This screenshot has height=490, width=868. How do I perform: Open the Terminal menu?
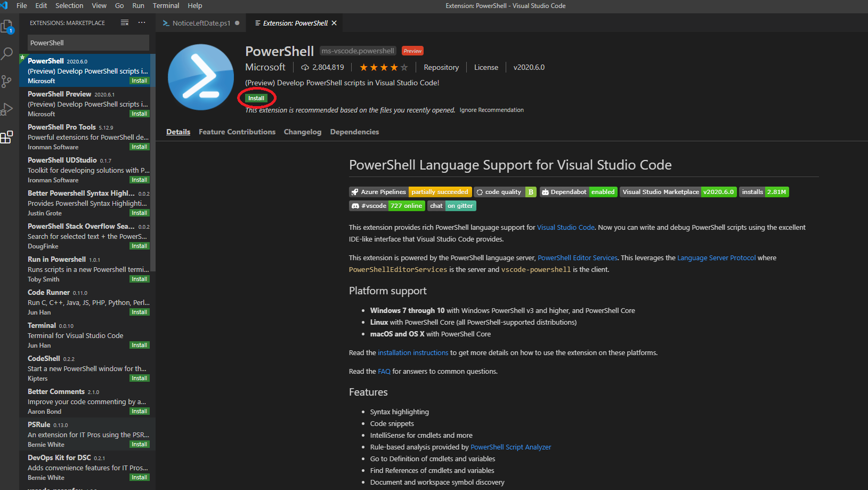[x=166, y=5]
